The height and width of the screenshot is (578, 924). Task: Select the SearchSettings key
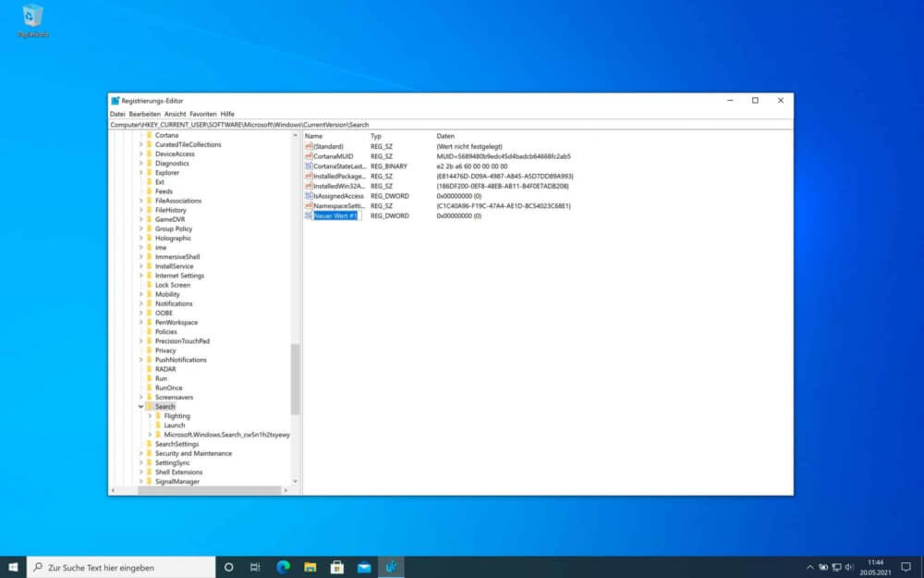pyautogui.click(x=176, y=444)
